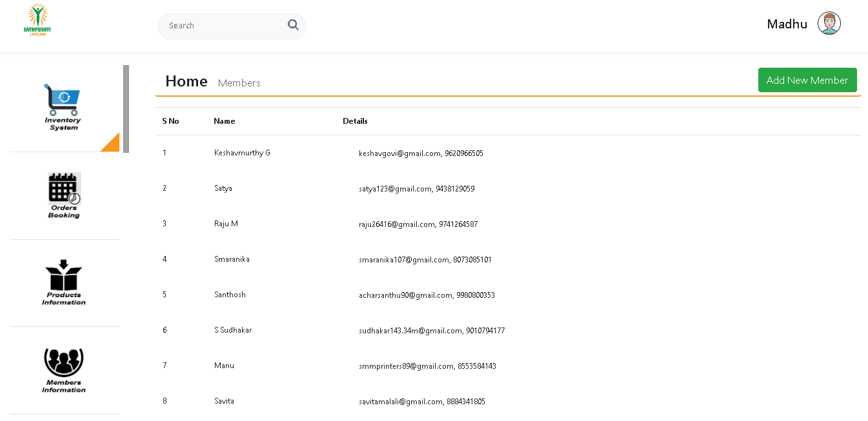Click the S Sudhakar email details
The image size is (868, 421).
[x=431, y=331]
